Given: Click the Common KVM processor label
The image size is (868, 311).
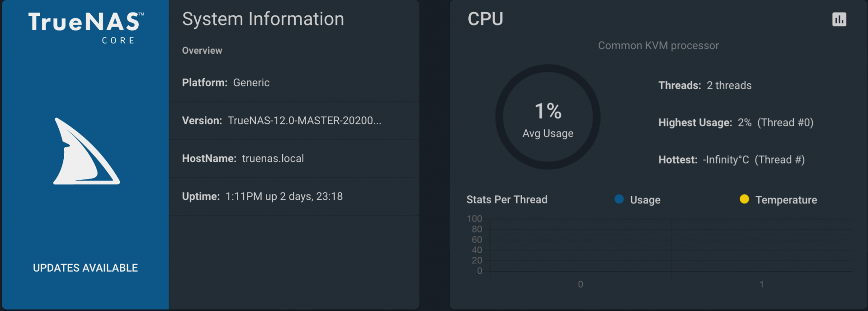Looking at the screenshot, I should [x=658, y=46].
